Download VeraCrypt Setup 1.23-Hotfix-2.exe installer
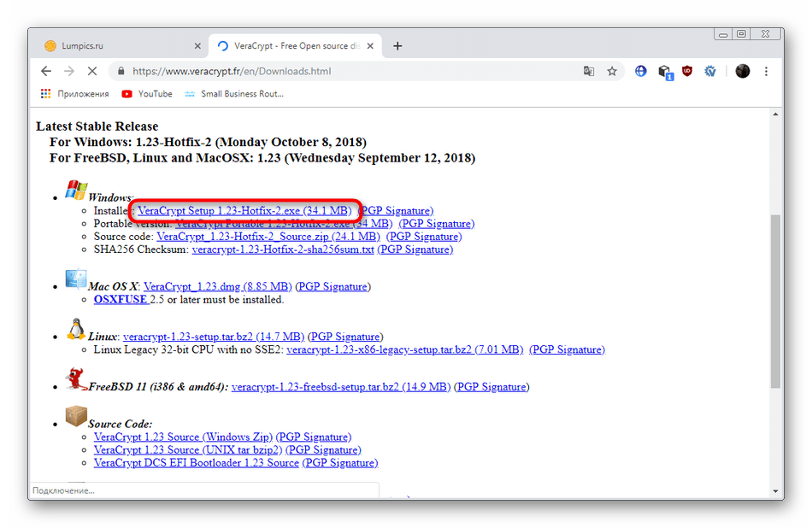Screen dimensions: 812x528 pos(244,211)
